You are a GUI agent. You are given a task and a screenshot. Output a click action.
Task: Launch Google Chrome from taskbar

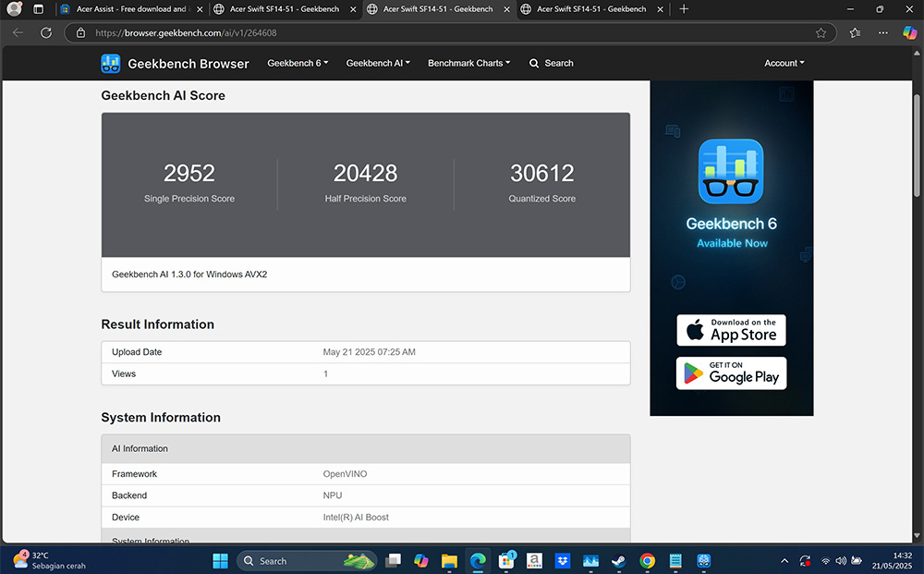click(647, 561)
